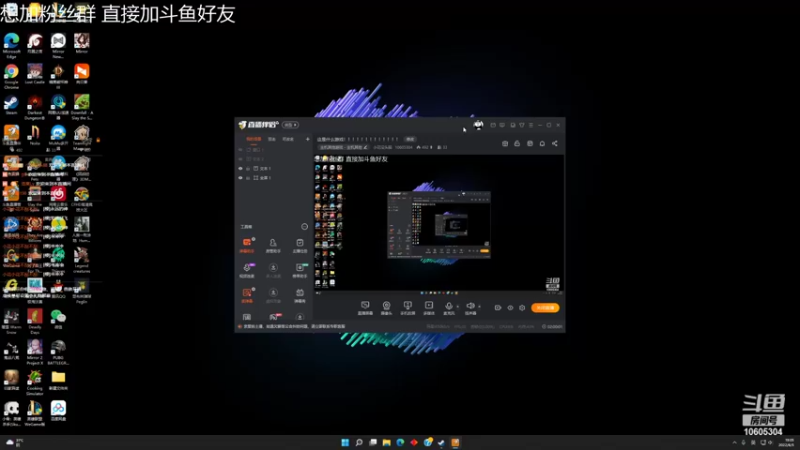Click edit button beside stream title
The image size is (800, 450).
(x=410, y=139)
